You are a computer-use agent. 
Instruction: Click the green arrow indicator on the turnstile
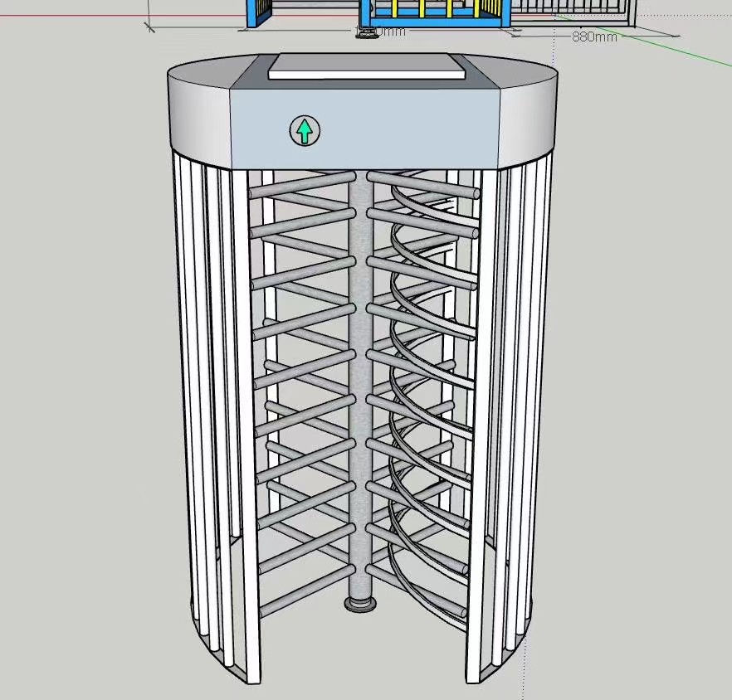click(305, 130)
